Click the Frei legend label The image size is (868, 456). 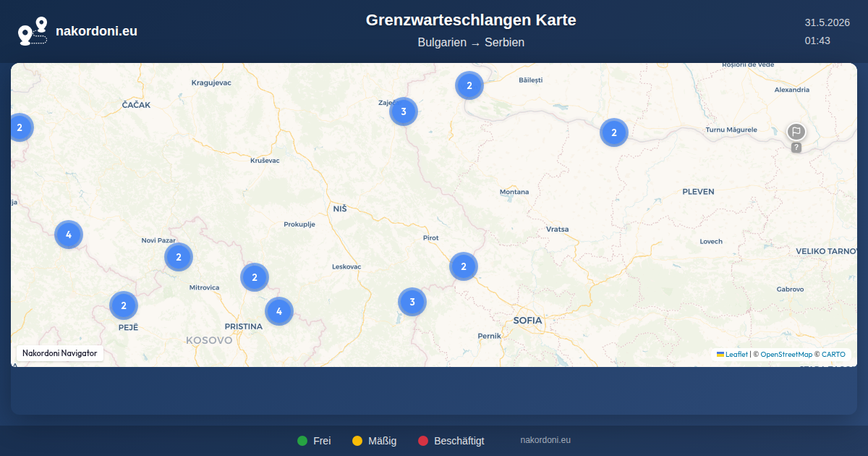tap(322, 441)
